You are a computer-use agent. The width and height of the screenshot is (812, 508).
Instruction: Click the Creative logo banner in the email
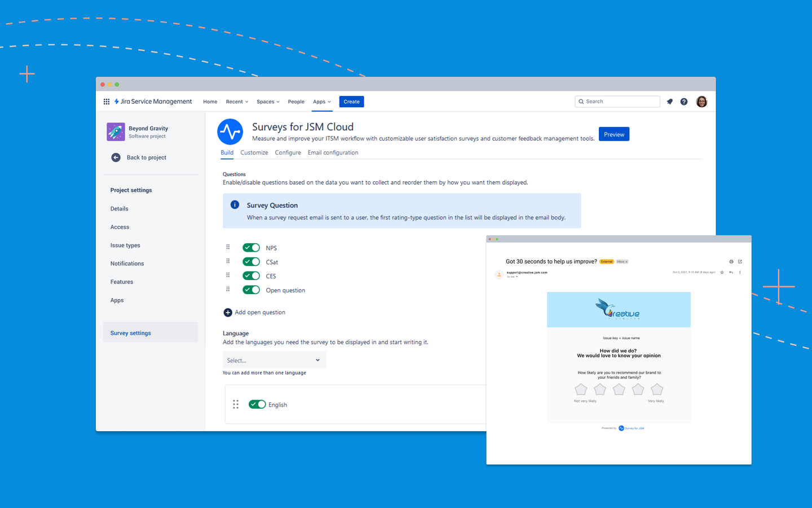click(x=619, y=309)
